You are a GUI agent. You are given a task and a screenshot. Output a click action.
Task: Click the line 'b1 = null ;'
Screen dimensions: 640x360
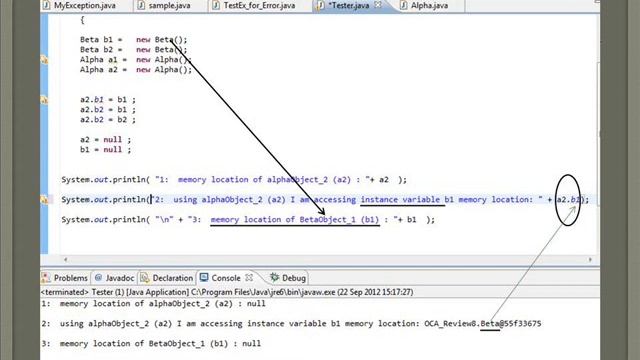coord(105,150)
